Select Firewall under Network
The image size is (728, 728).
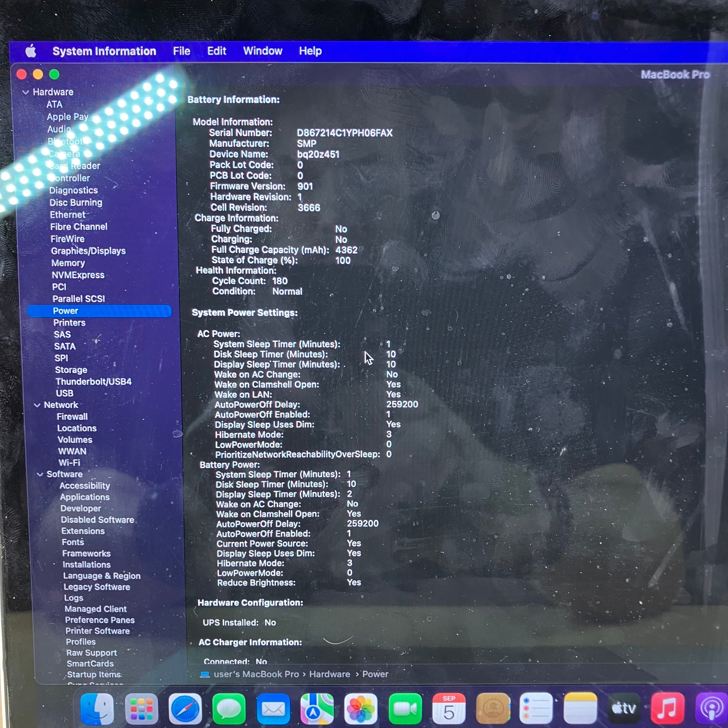click(72, 417)
